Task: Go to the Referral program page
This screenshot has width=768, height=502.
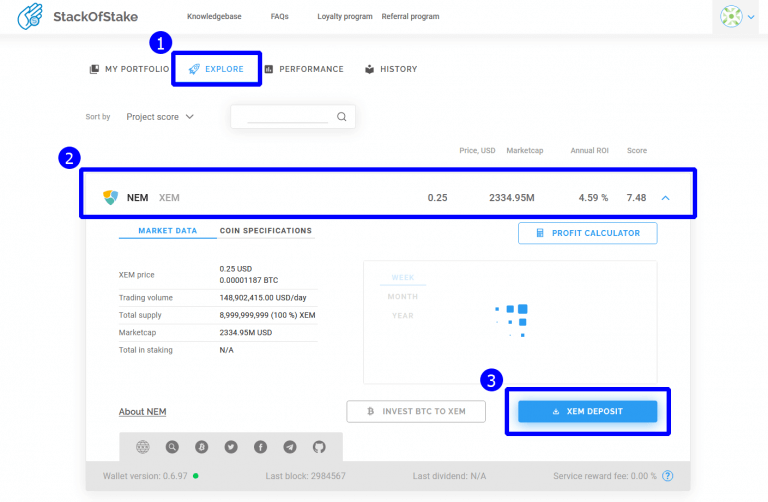Action: 410,16
